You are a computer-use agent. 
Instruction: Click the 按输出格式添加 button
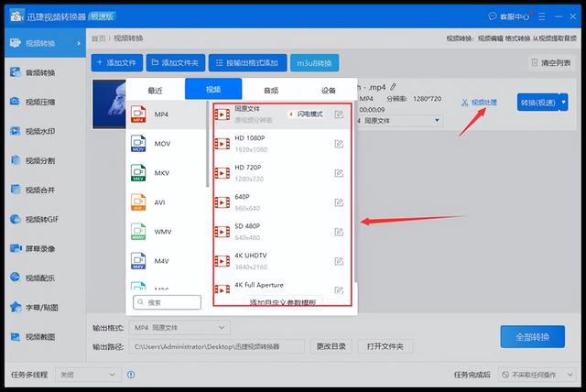248,62
